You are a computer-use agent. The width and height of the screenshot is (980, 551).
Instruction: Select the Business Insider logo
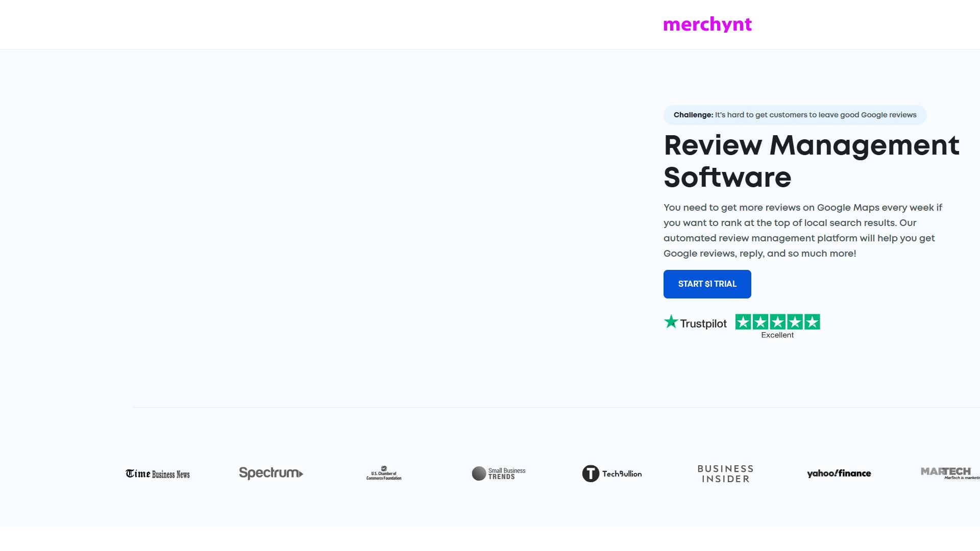pos(725,473)
